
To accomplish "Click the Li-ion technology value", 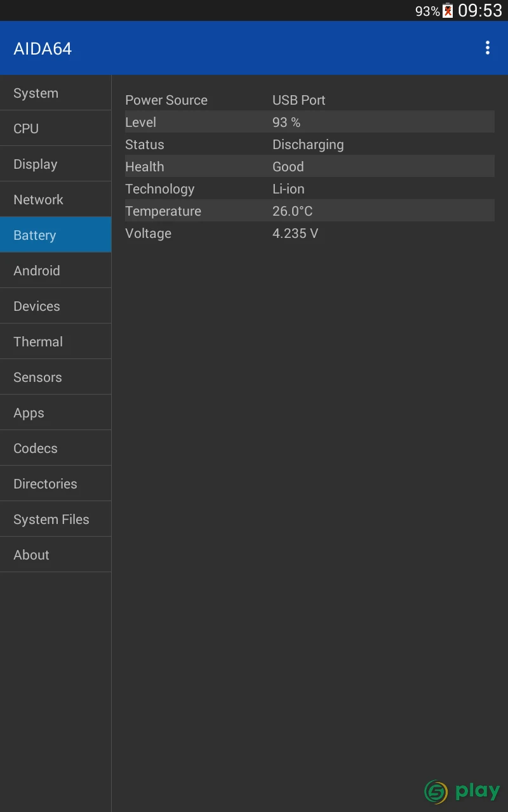I will point(288,189).
